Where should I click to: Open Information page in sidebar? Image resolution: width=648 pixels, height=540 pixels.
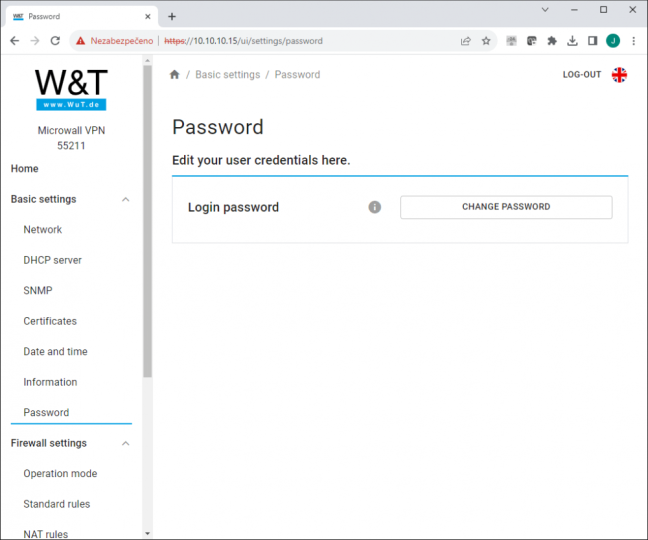[x=50, y=382]
